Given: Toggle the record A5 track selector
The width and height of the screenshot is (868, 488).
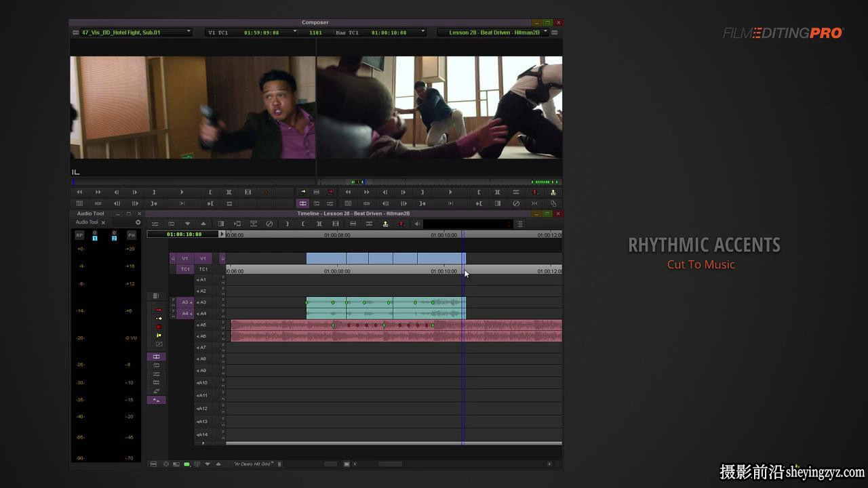Looking at the screenshot, I should (203, 325).
